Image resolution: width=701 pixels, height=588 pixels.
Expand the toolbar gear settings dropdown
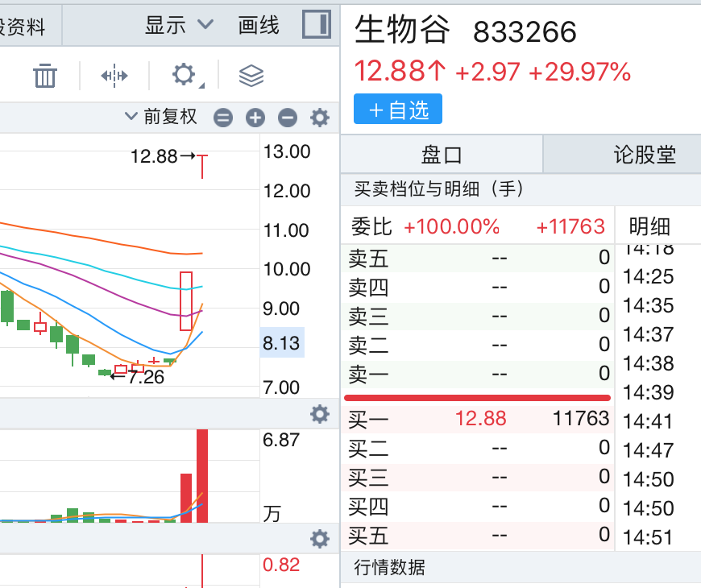point(185,77)
